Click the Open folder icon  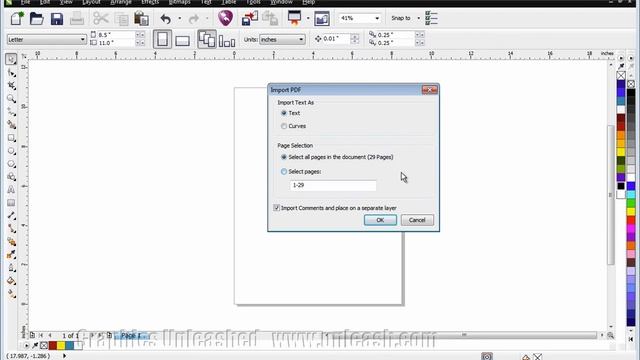[37, 18]
